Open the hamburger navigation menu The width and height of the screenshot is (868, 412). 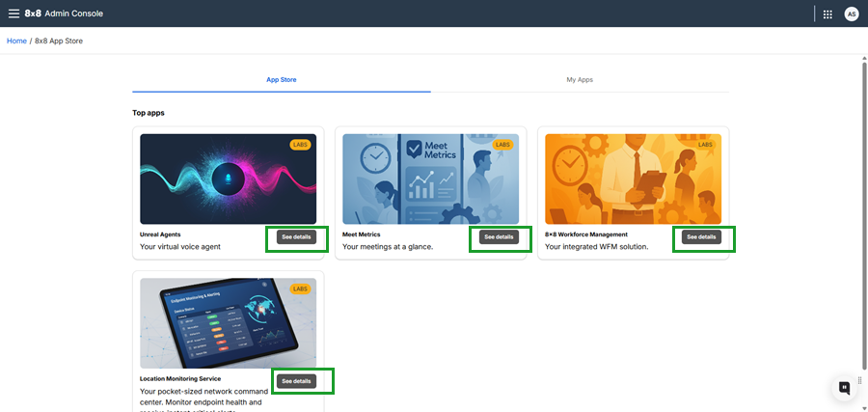(x=14, y=14)
